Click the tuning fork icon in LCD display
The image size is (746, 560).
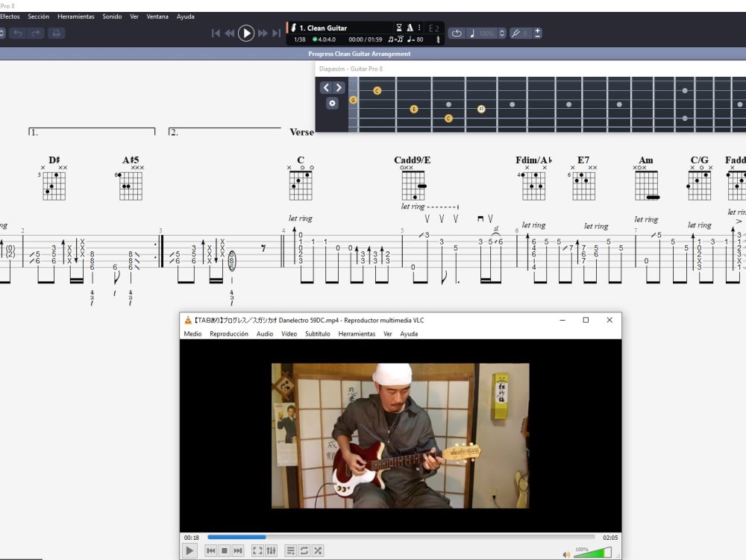tap(438, 40)
